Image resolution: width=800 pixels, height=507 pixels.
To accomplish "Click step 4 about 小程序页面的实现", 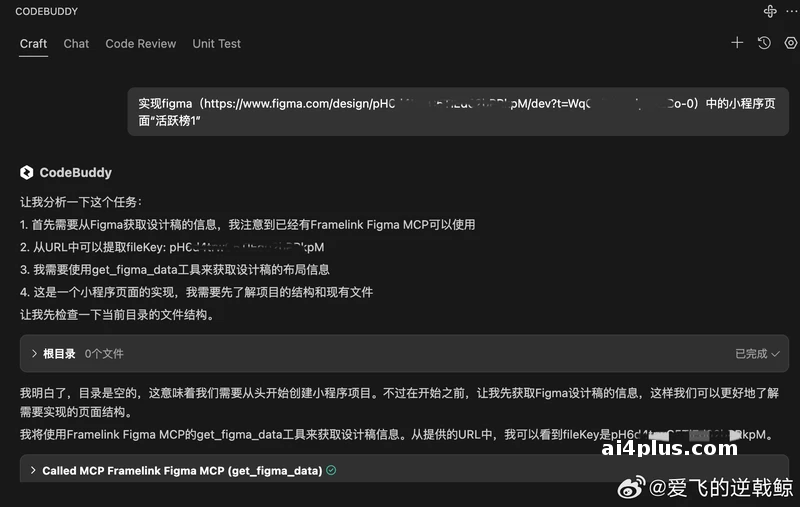I will pyautogui.click(x=196, y=292).
